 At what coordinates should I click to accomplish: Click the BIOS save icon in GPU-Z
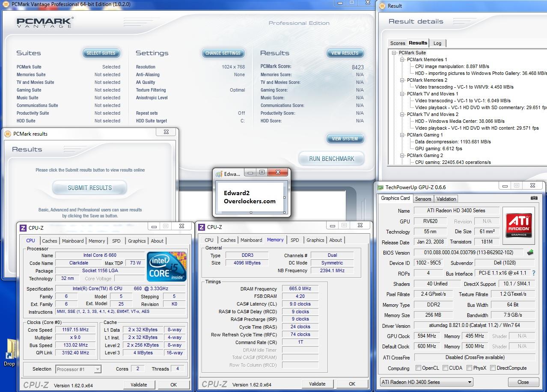(x=530, y=252)
